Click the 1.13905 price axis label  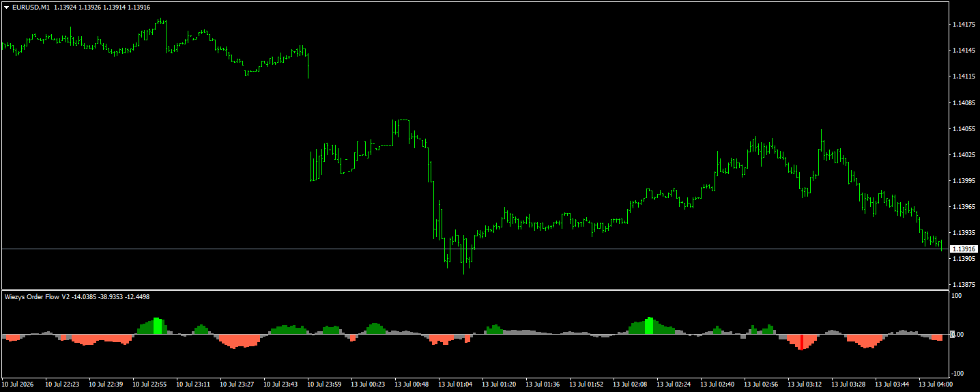964,259
